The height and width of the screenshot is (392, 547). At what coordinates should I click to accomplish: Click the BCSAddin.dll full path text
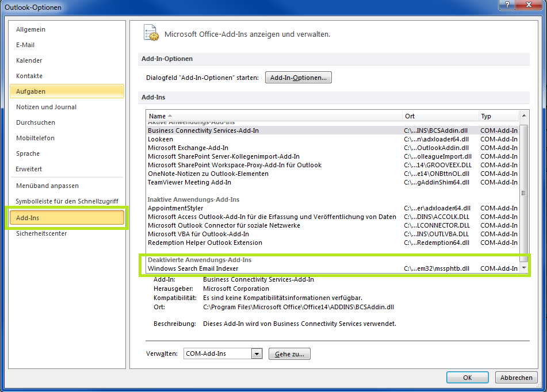click(x=299, y=308)
